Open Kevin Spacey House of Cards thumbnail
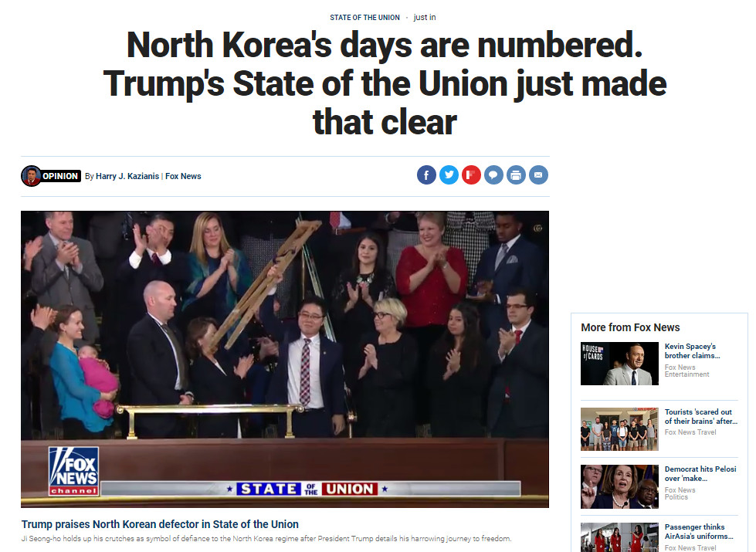The height and width of the screenshot is (552, 756). pyautogui.click(x=619, y=364)
